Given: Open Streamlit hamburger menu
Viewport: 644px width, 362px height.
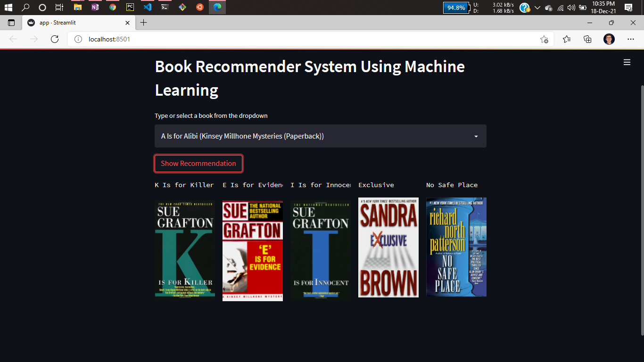Looking at the screenshot, I should click(627, 62).
